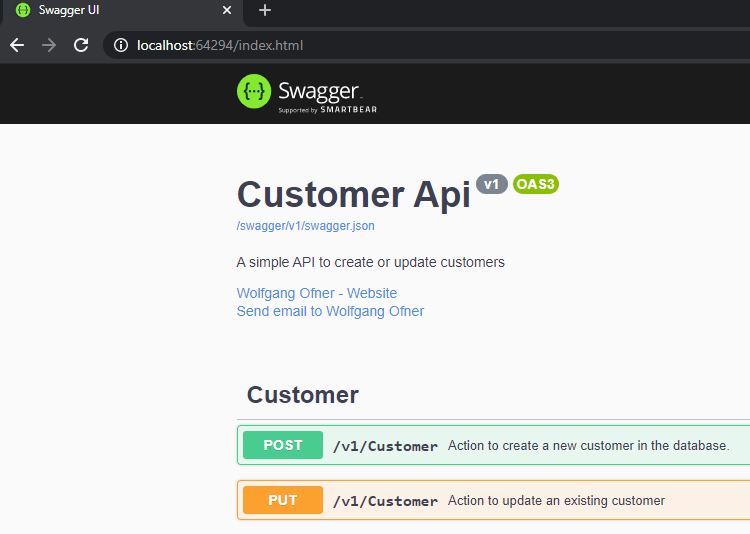
Task: Click the v1 version badge
Action: [x=492, y=184]
